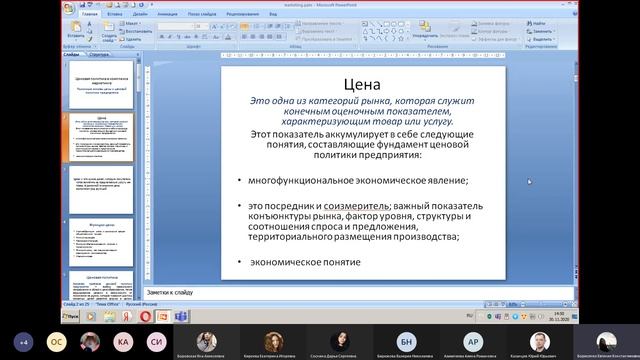Open the Показ слайдов ribbon tab

(202, 14)
